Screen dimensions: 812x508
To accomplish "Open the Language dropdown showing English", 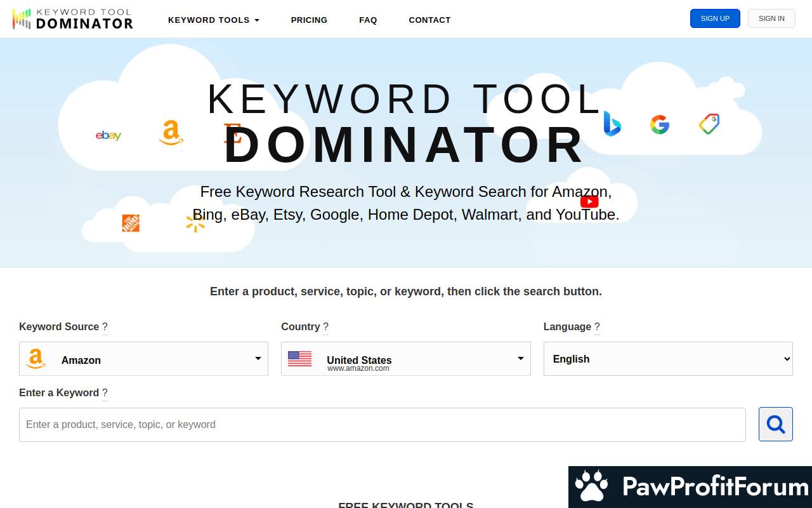I will coord(667,359).
